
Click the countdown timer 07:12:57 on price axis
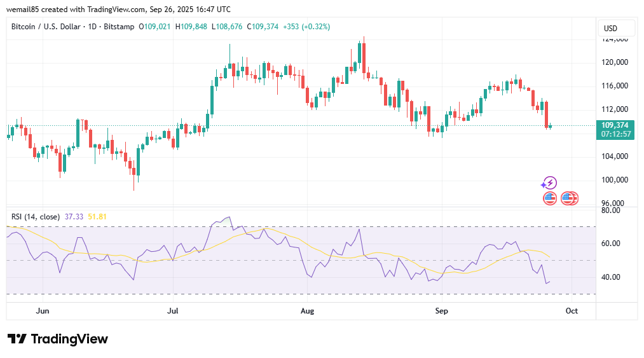click(616, 134)
